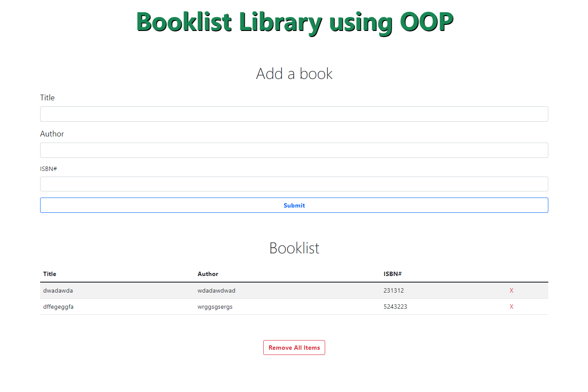Click the Author label above its input
This screenshot has height=392, width=588.
point(52,134)
